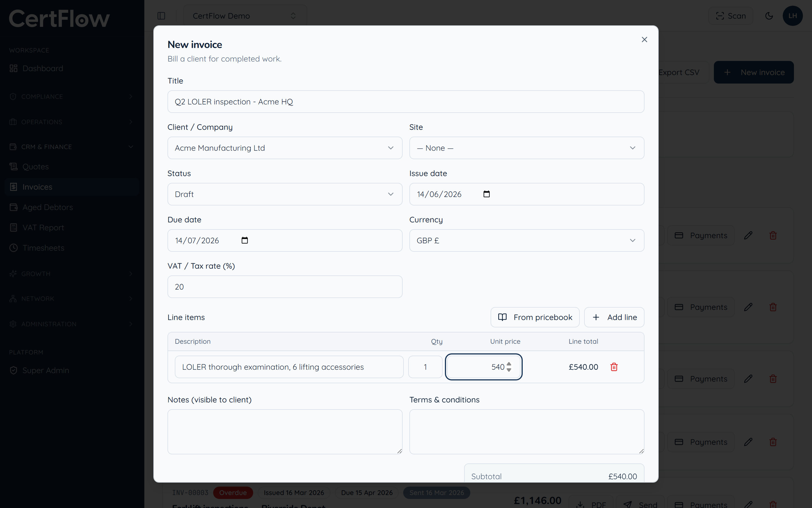
Task: Click the New invoice button in background page
Action: [754, 72]
